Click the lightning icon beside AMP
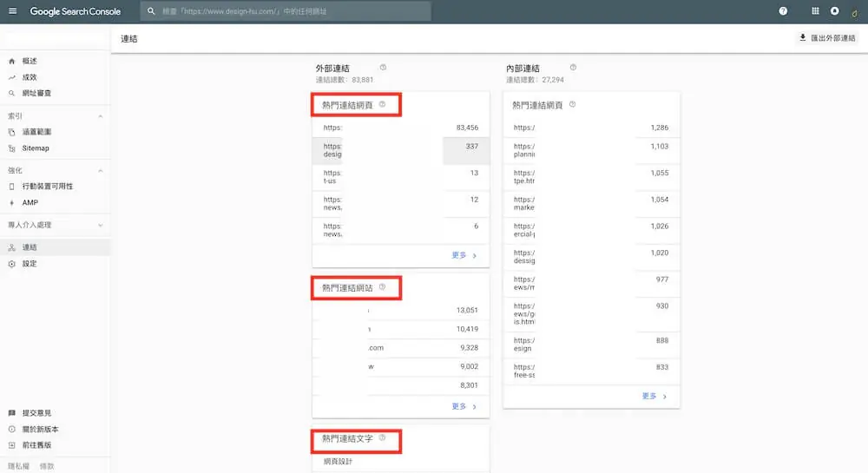The height and width of the screenshot is (473, 868). [x=11, y=203]
